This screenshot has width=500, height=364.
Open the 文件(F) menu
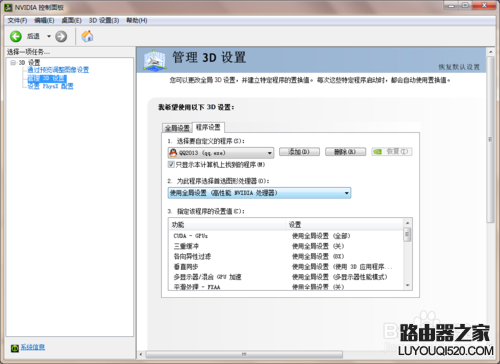[x=17, y=21]
